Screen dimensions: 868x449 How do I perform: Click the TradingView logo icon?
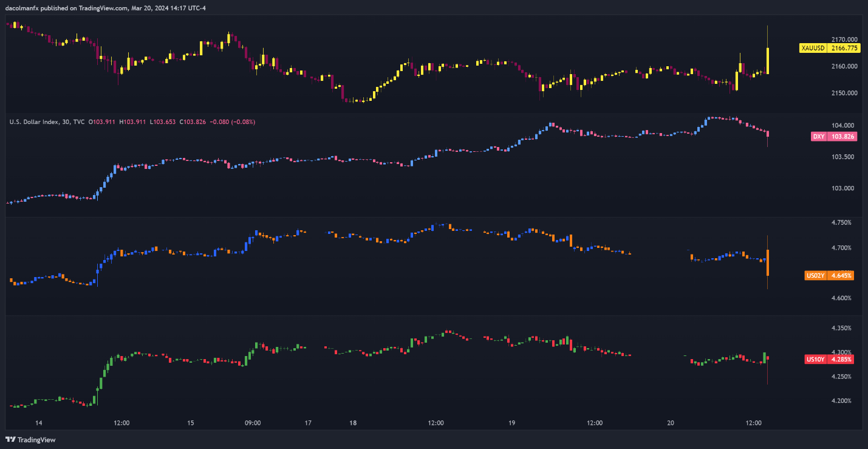pos(10,439)
